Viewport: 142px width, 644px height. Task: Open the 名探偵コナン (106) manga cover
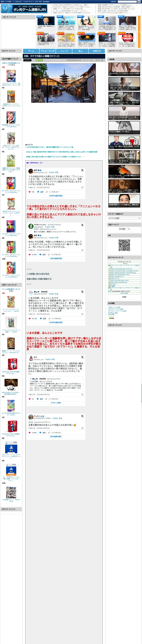11,97
